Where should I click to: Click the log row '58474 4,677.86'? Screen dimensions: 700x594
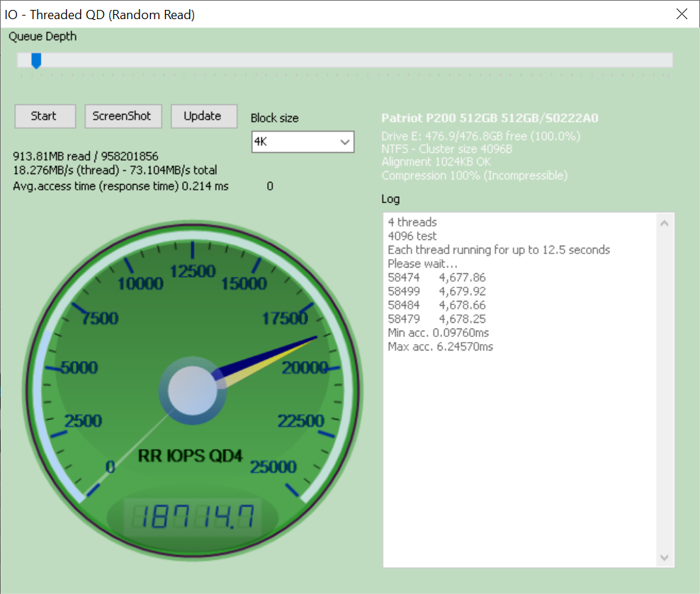(436, 278)
